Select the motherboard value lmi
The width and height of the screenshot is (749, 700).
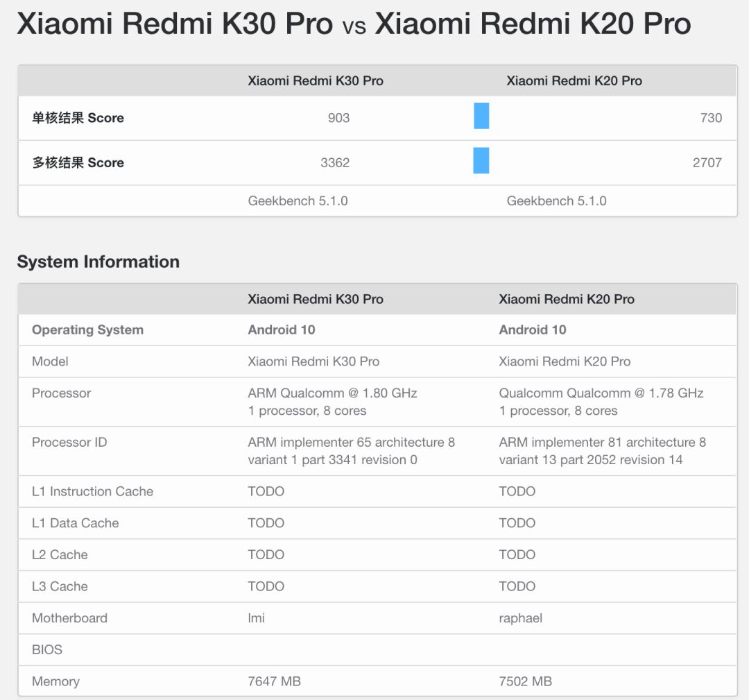point(257,618)
